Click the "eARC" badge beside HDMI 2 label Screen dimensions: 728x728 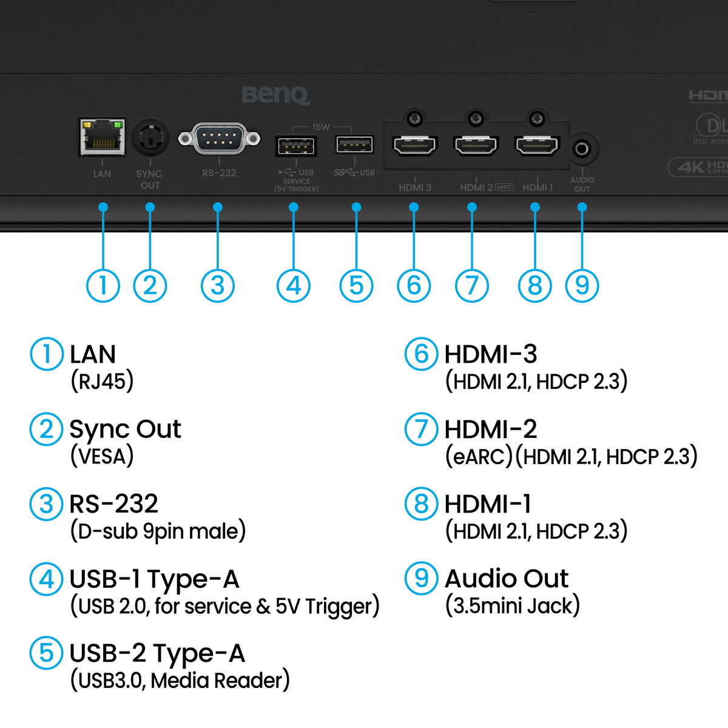tap(504, 187)
